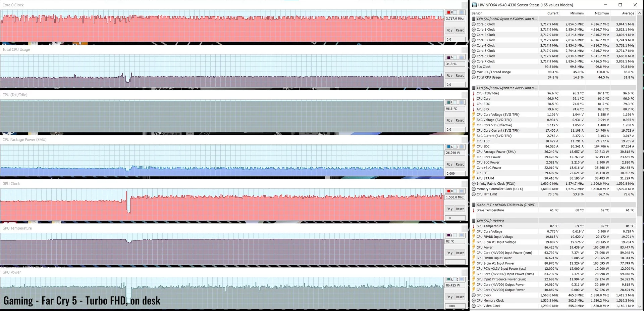Screen dimensions: 644x311
Task: Click the clock icon beside Infinity Fabric Clock (FCLK)
Action: [474, 184]
